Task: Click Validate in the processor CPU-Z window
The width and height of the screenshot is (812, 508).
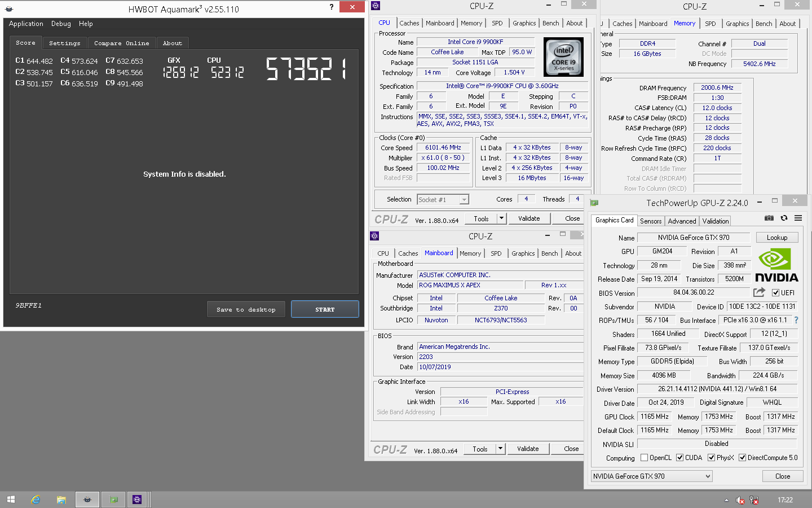Action: coord(529,218)
